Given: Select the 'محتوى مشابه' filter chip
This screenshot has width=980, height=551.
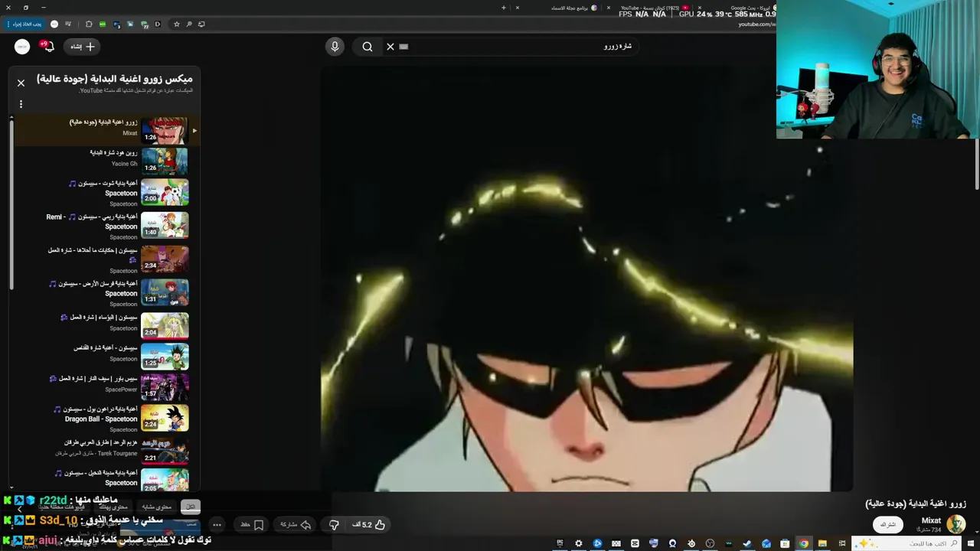Looking at the screenshot, I should tap(157, 507).
